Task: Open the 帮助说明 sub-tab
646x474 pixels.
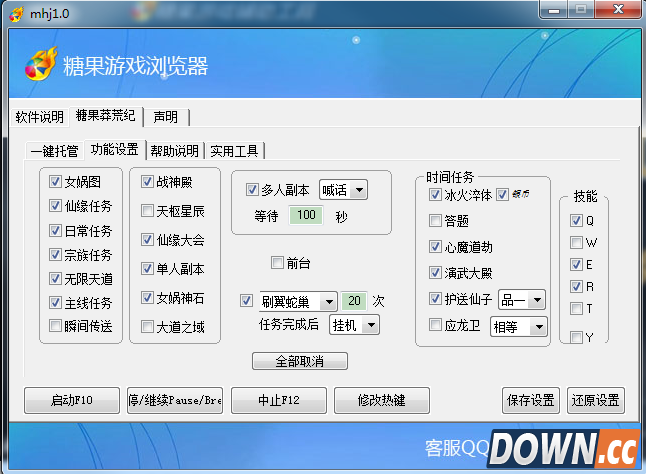Action: tap(175, 151)
